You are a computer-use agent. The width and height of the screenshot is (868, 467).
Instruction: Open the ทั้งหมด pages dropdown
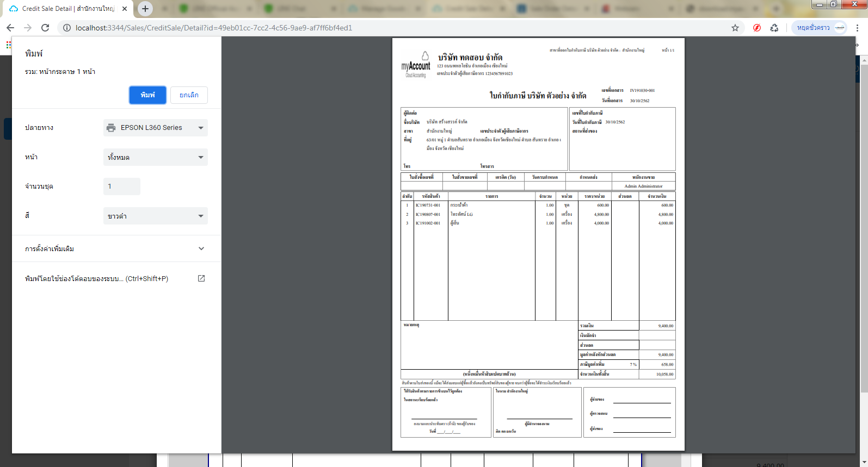pyautogui.click(x=156, y=157)
